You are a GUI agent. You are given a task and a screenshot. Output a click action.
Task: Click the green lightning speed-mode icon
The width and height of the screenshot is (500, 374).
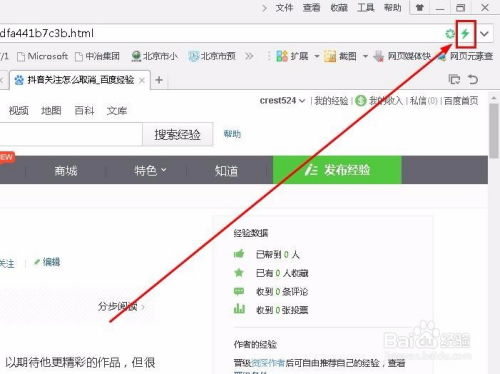tap(465, 33)
